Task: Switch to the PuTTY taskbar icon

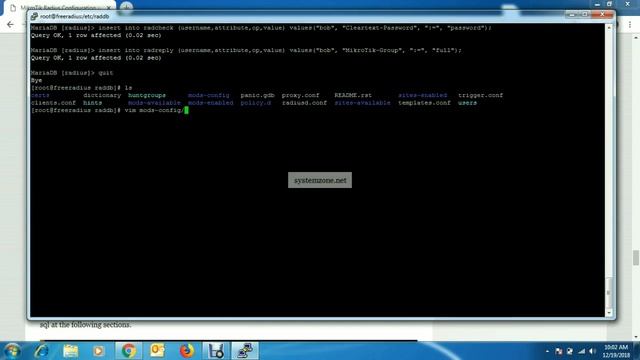Action: coord(245,351)
